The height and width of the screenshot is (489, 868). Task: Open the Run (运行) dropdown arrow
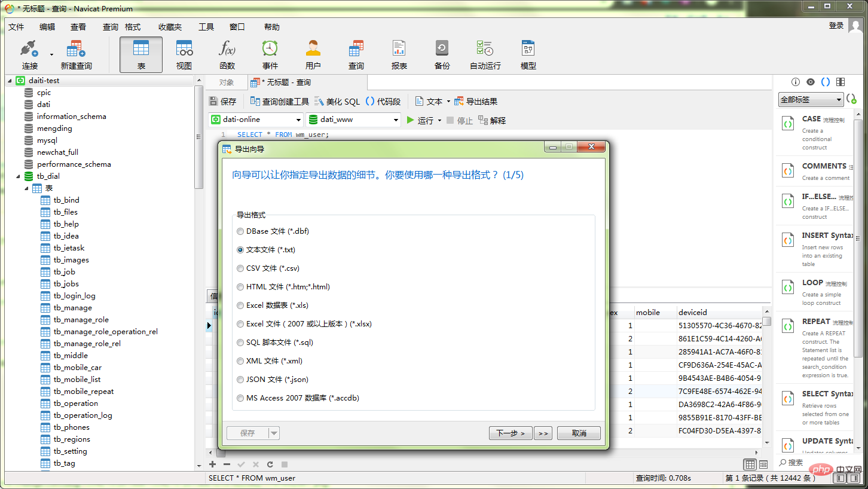pyautogui.click(x=440, y=120)
